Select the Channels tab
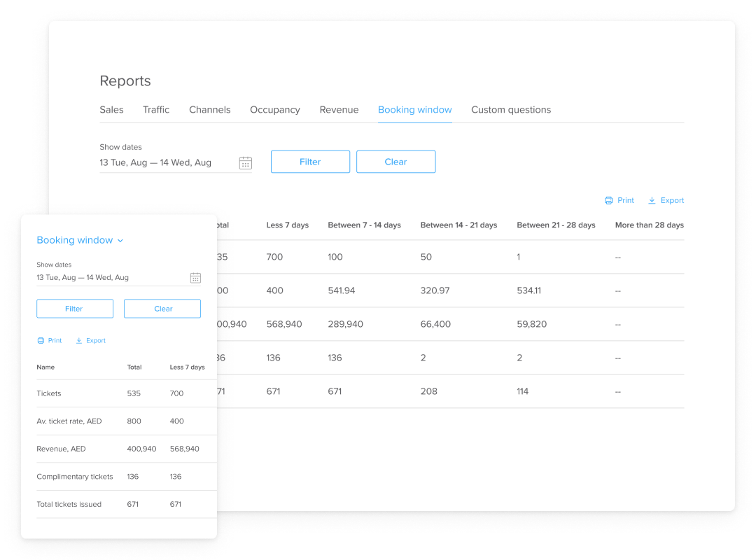Viewport: 756px width, 560px height. coord(209,110)
